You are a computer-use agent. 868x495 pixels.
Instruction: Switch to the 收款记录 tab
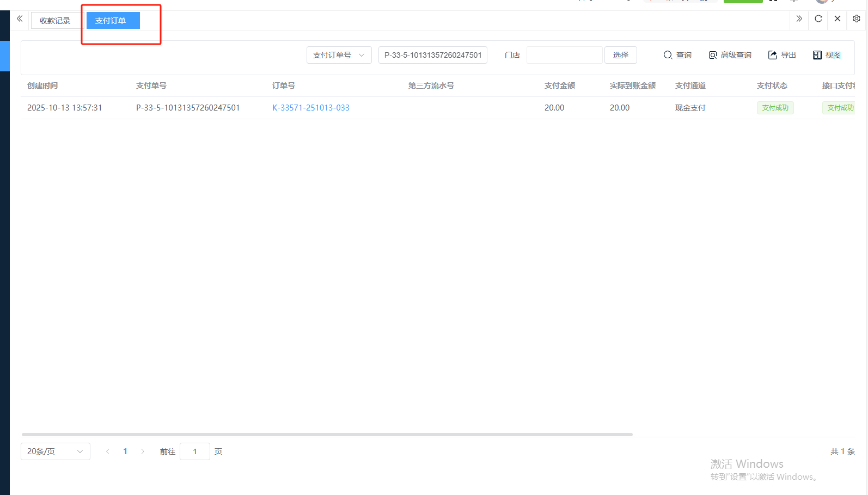[55, 21]
